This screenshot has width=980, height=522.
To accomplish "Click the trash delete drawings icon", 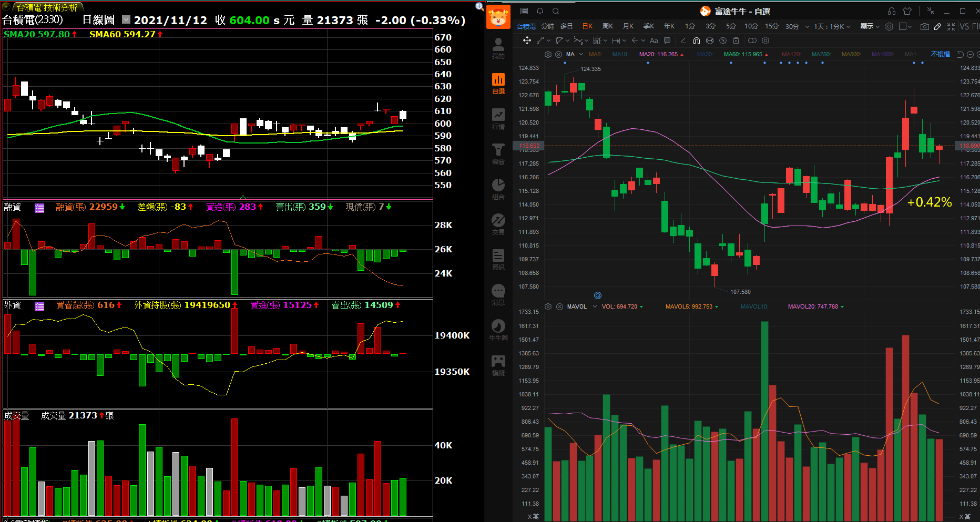I will 736,40.
